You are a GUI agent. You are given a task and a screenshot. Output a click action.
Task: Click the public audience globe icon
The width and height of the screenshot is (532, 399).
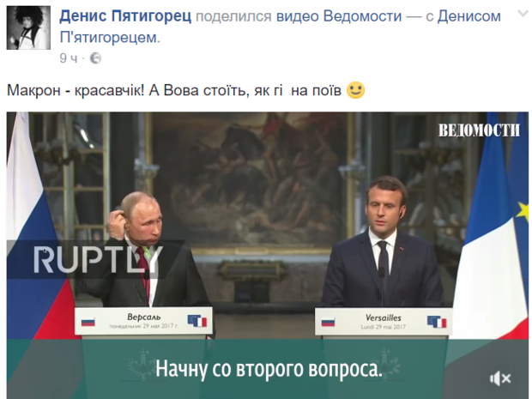point(96,58)
